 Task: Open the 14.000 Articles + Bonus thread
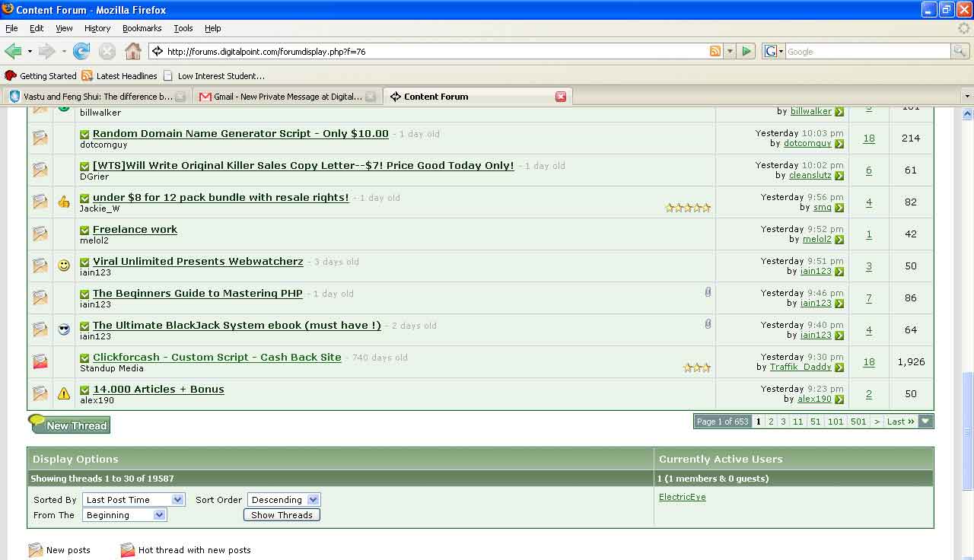tap(158, 389)
